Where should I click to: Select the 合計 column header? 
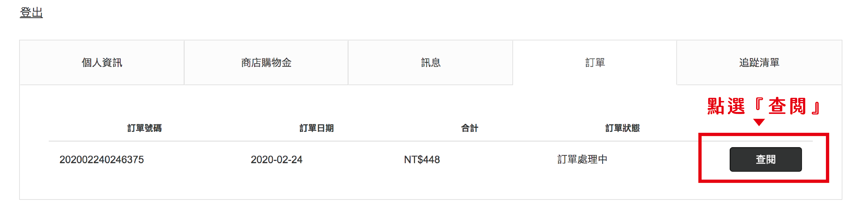pos(469,128)
